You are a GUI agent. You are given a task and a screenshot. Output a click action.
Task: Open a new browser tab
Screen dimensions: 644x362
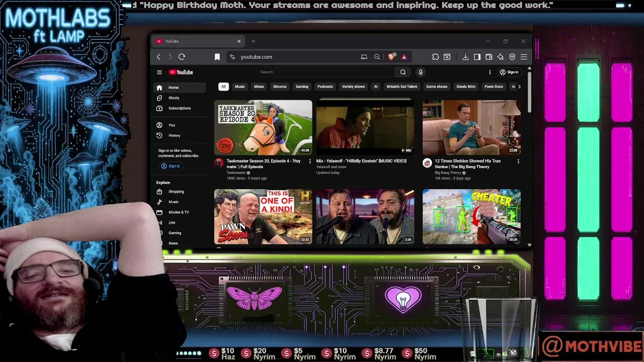253,41
